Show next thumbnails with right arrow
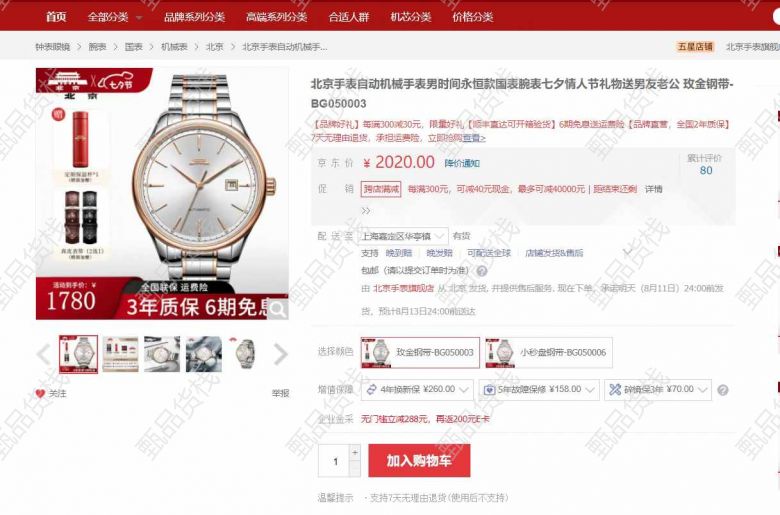 point(281,354)
